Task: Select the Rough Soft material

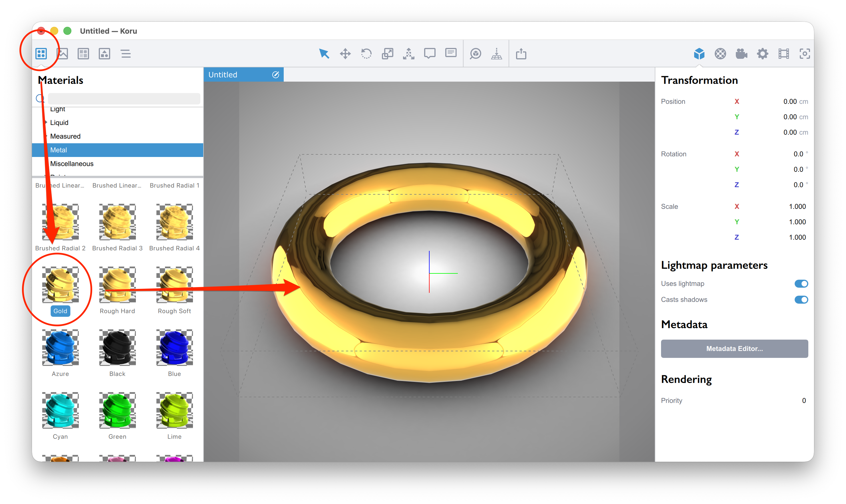Action: click(174, 285)
